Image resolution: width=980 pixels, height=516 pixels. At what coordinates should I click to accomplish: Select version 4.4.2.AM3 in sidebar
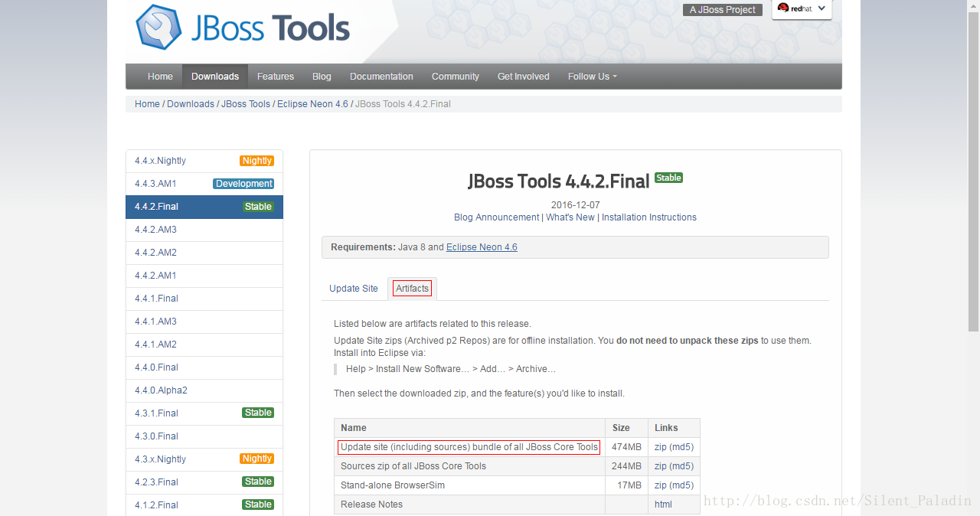click(x=204, y=230)
